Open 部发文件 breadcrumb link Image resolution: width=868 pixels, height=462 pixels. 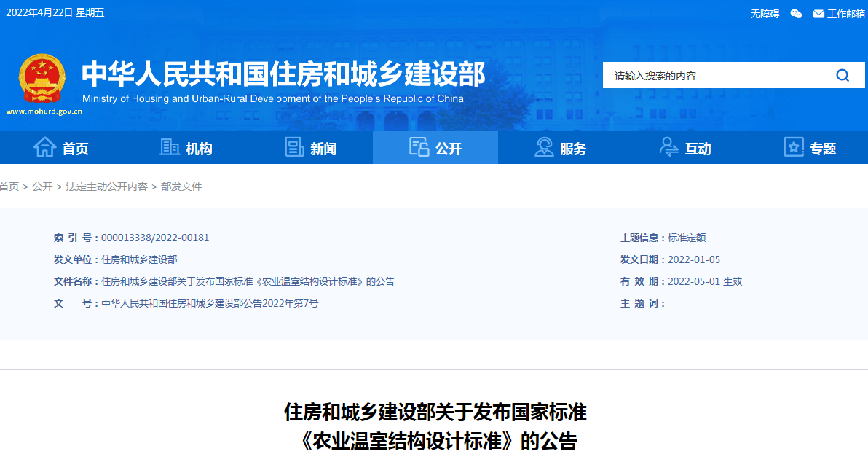tap(181, 187)
